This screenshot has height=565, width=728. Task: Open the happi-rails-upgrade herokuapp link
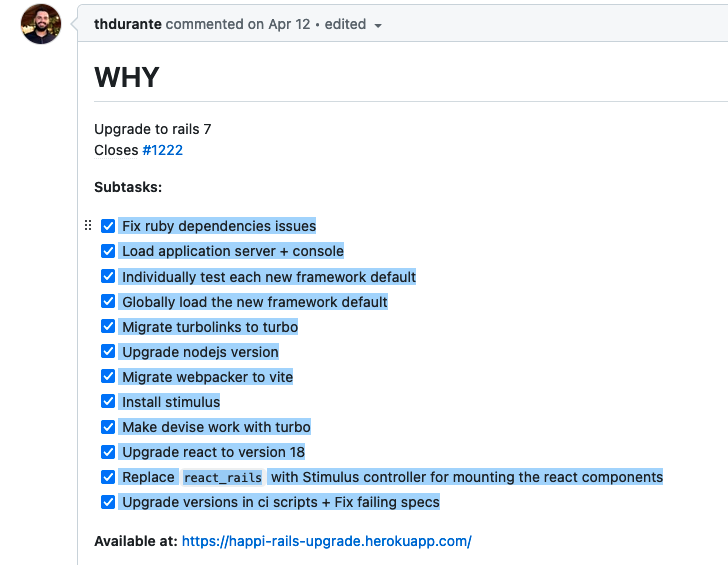[x=326, y=541]
